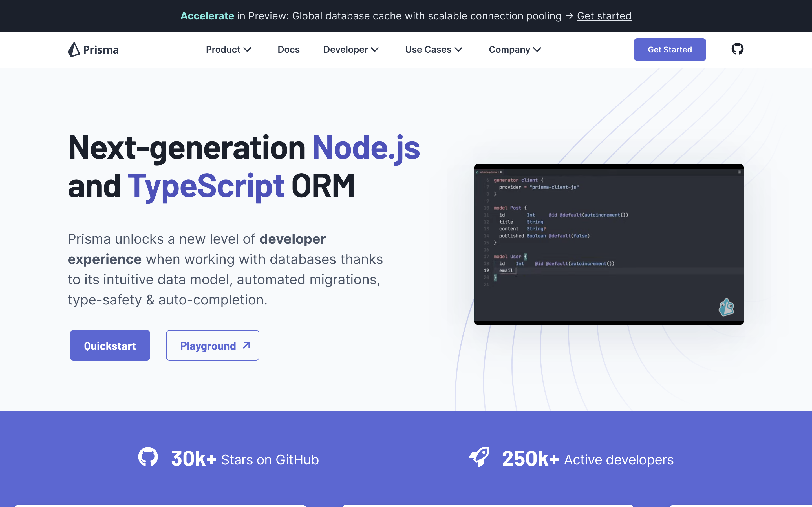Follow the banner Get started link

click(604, 16)
